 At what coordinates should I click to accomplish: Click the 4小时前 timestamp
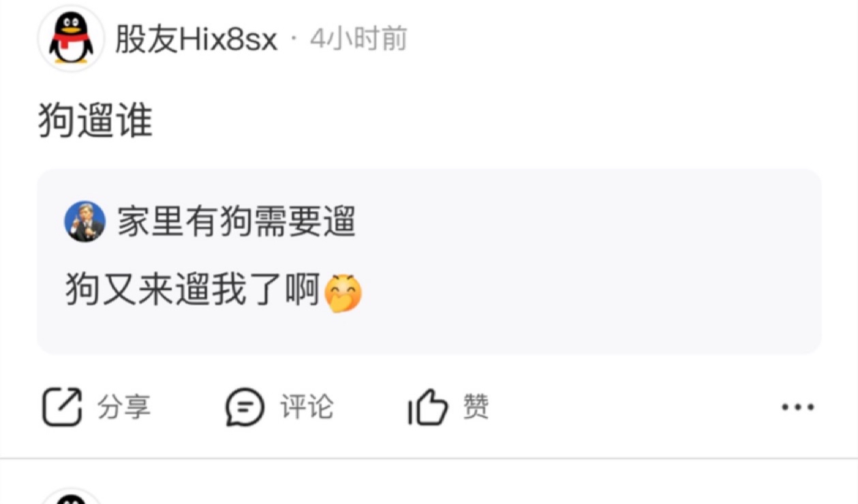tap(358, 40)
